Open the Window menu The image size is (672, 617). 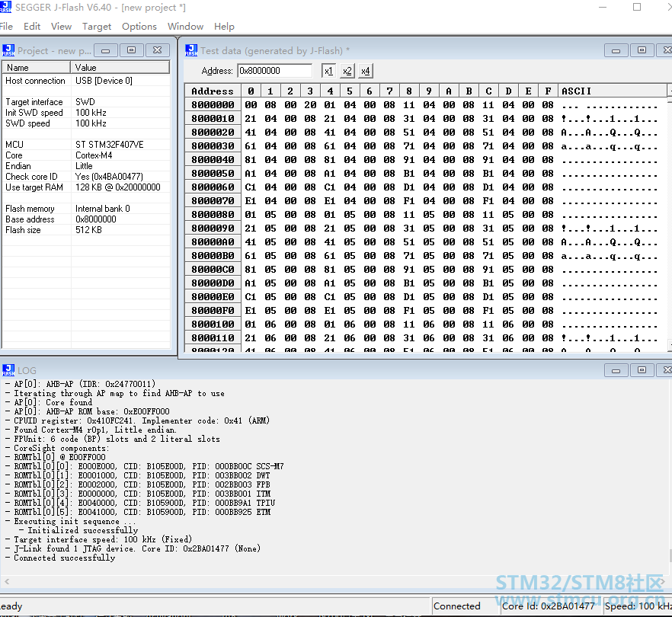pyautogui.click(x=186, y=27)
